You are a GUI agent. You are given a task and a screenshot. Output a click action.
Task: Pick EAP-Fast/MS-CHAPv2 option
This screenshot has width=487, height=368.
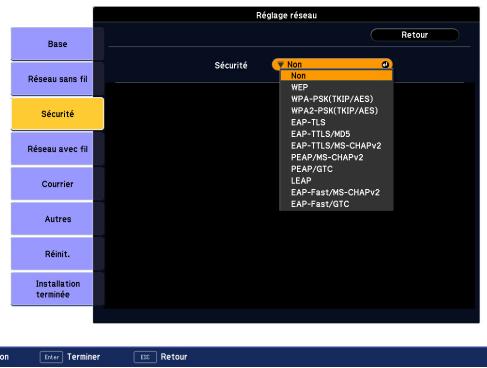[x=336, y=192]
